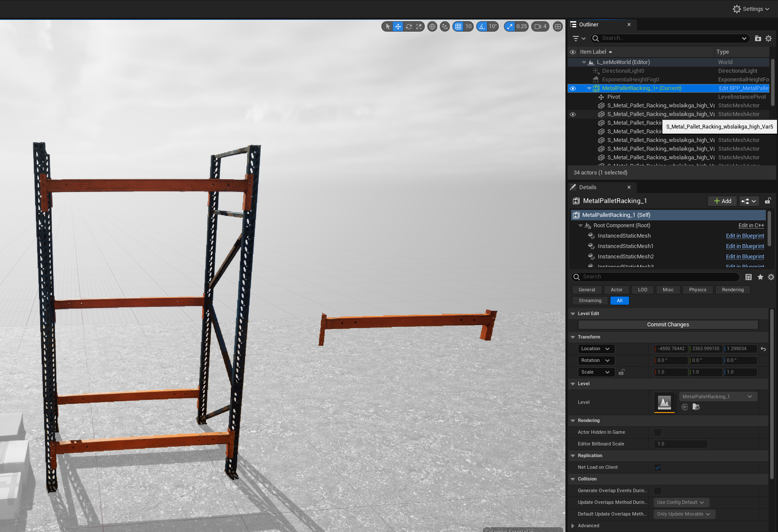
Task: Close the Details tab
Action: [629, 187]
